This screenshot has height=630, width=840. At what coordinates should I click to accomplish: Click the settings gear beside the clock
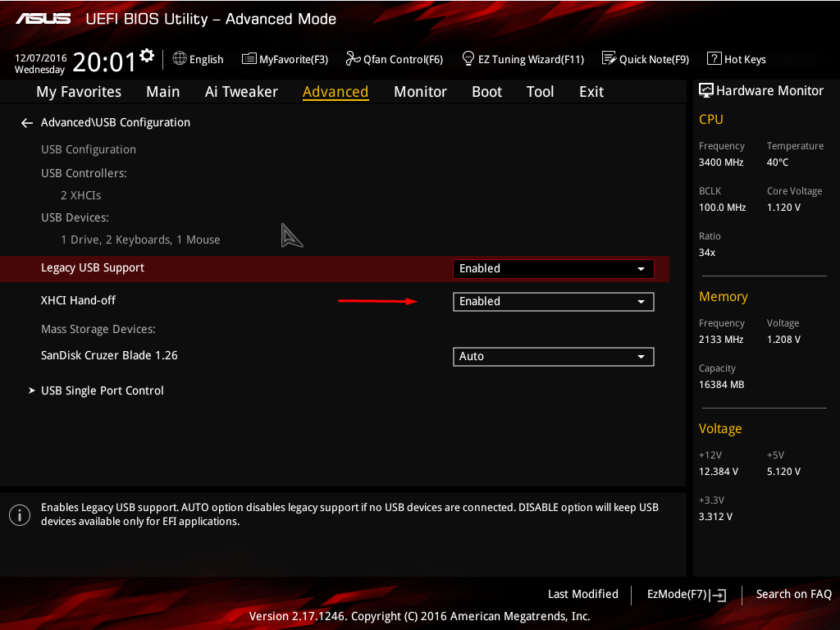tap(147, 56)
